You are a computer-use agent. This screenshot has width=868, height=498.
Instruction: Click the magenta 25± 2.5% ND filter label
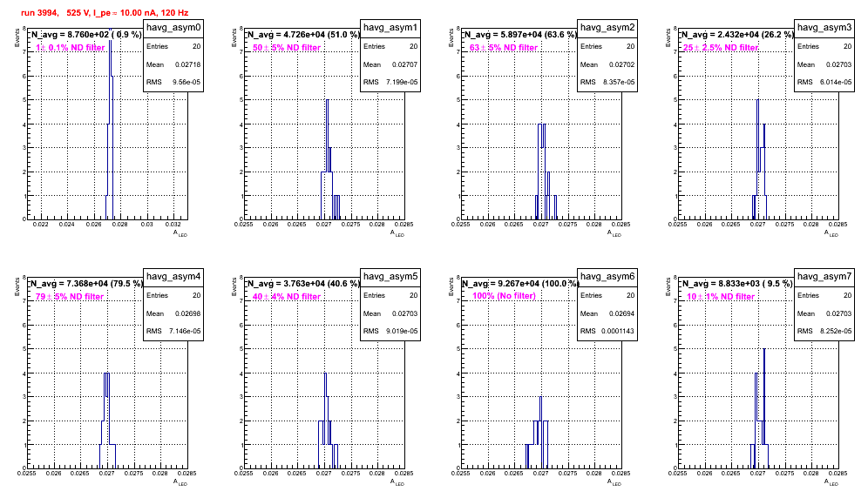(x=721, y=48)
